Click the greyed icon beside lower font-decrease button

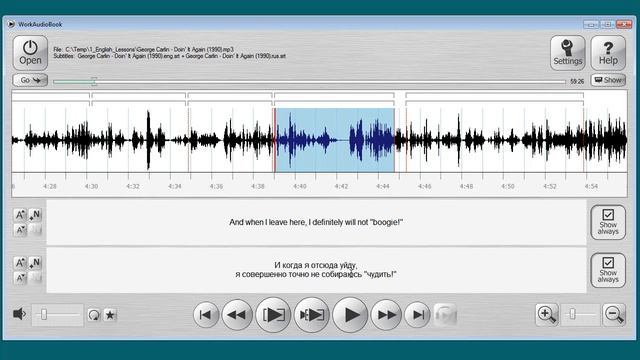(x=35, y=278)
